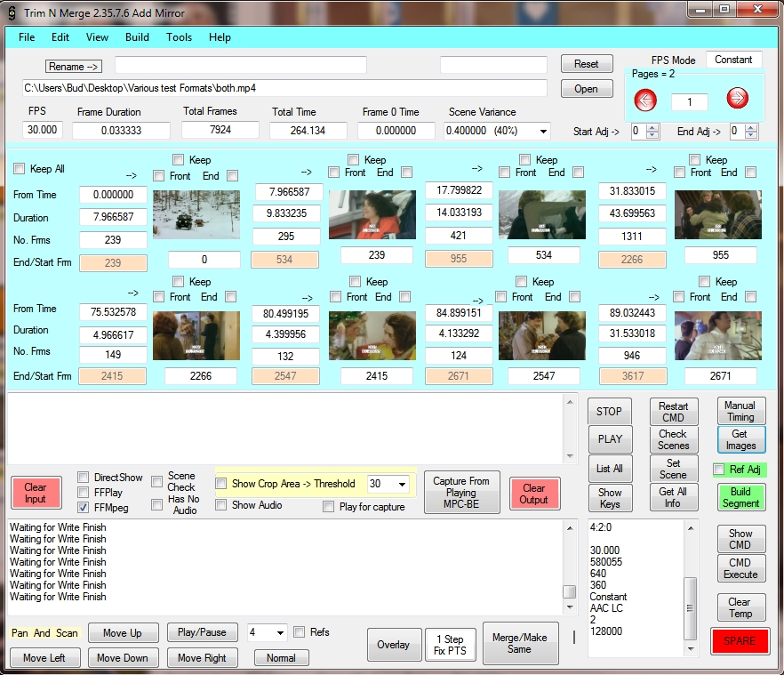The image size is (784, 675).
Task: Click the thumbnail at start frame 2671
Action: [718, 336]
